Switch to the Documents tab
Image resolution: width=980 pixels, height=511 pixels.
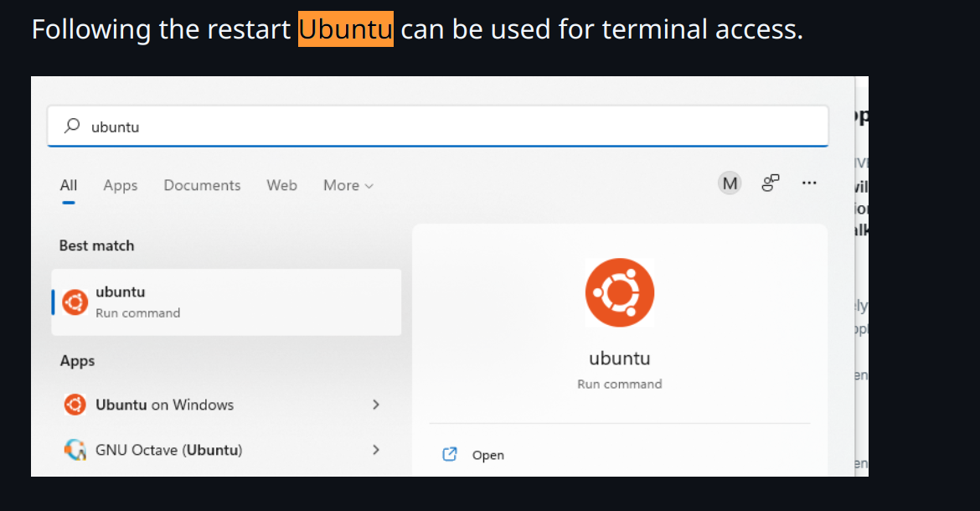coord(202,185)
